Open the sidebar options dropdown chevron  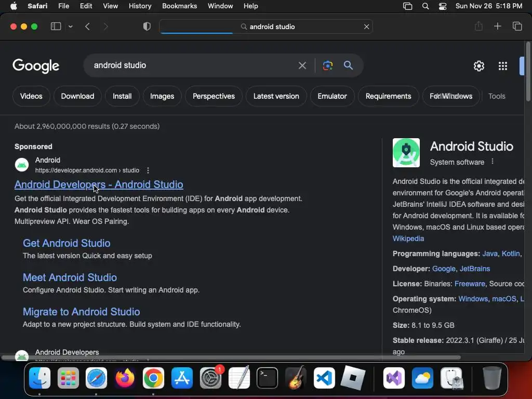click(x=71, y=26)
